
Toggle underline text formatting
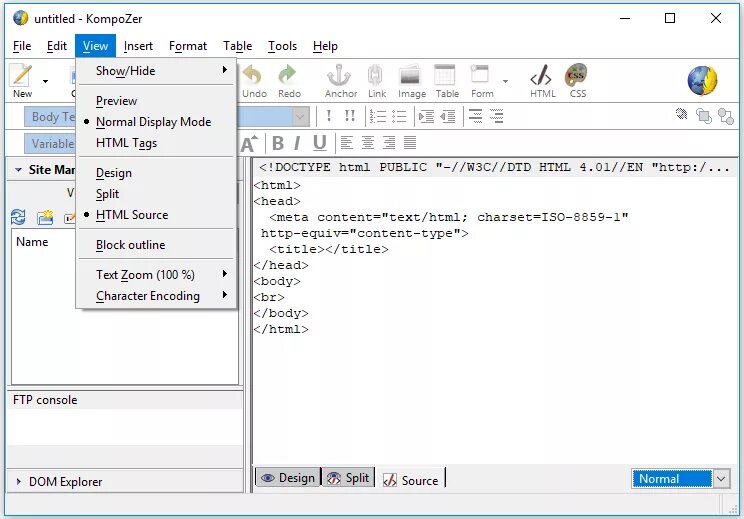(320, 143)
